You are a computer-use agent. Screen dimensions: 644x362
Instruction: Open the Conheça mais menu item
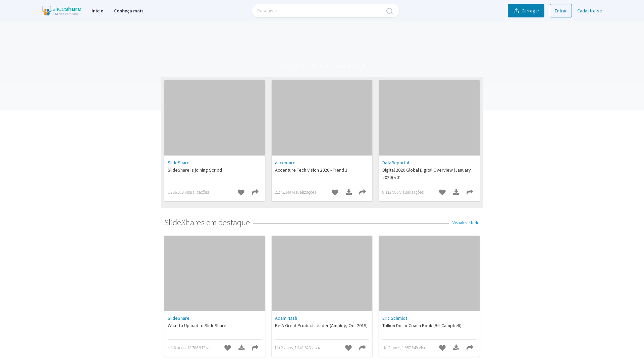pyautogui.click(x=129, y=11)
